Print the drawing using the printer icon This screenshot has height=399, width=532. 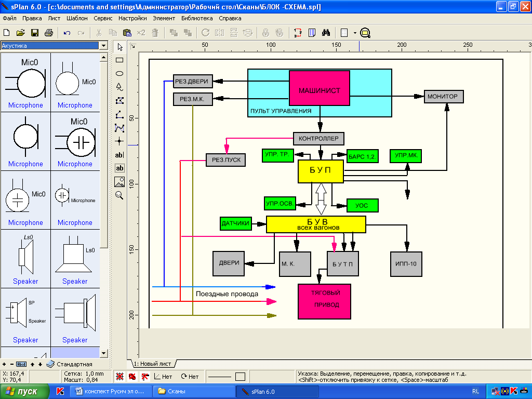point(49,33)
